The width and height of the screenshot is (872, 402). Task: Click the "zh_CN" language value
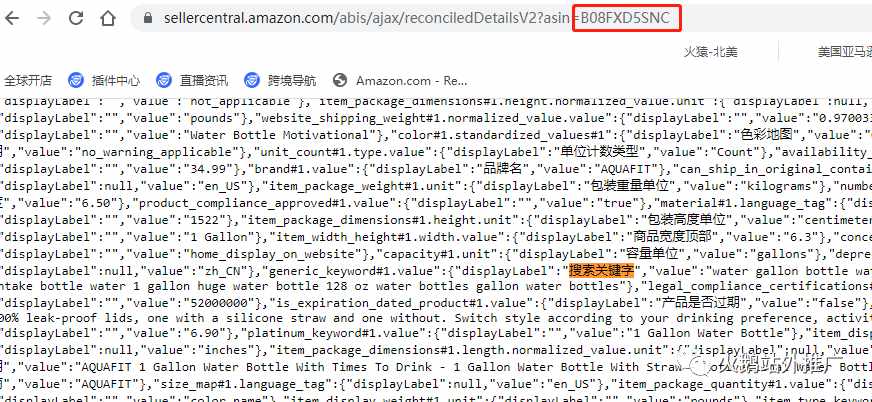pyautogui.click(x=214, y=271)
